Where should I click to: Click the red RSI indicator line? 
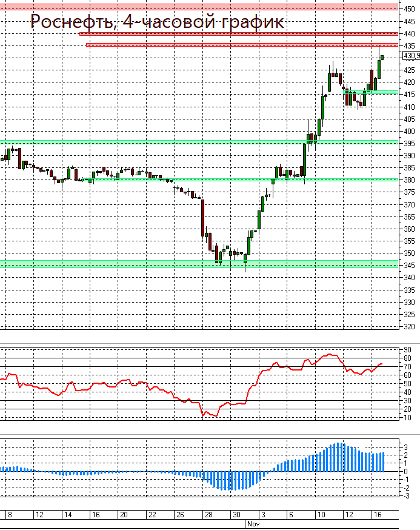[192, 385]
